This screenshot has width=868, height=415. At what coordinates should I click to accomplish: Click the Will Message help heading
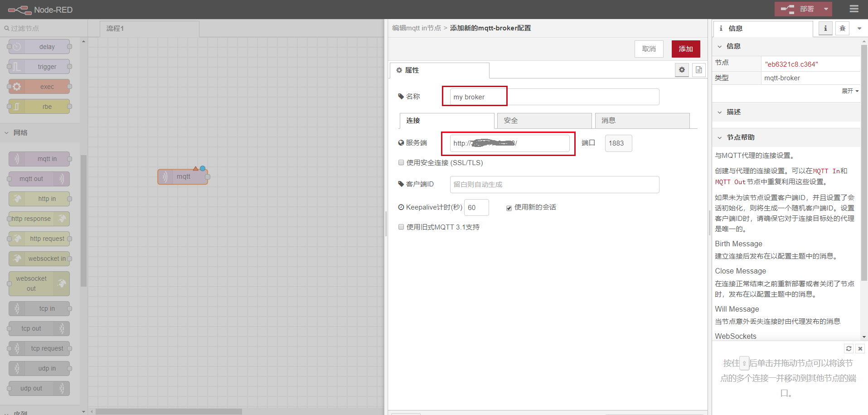pos(737,309)
